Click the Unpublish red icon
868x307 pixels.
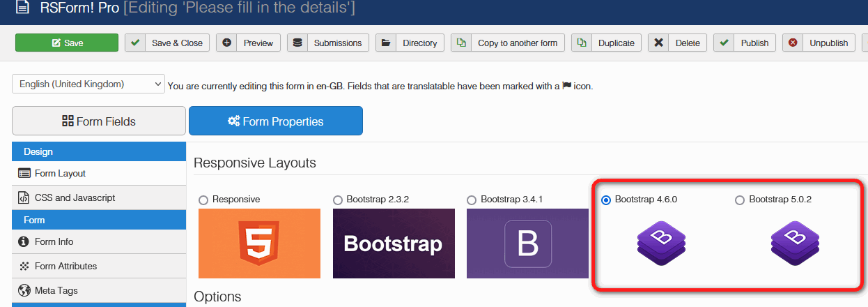[793, 43]
